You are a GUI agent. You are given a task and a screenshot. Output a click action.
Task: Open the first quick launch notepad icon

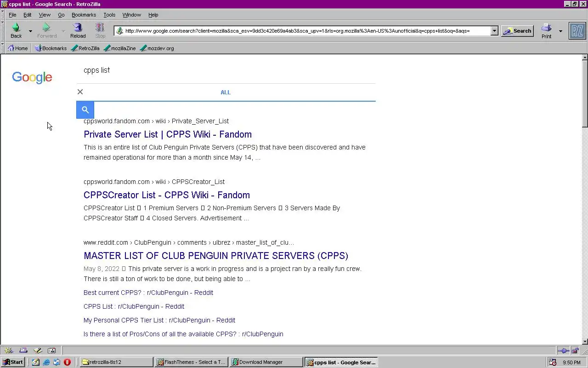point(36,362)
